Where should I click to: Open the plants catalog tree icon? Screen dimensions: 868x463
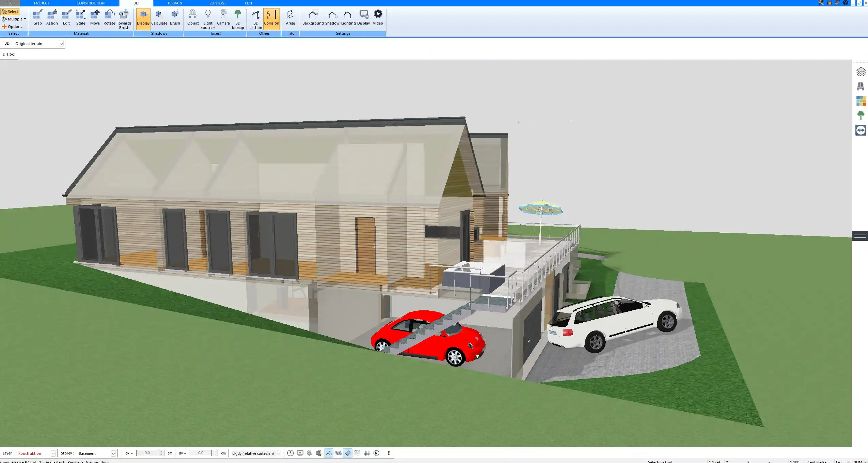pyautogui.click(x=861, y=115)
